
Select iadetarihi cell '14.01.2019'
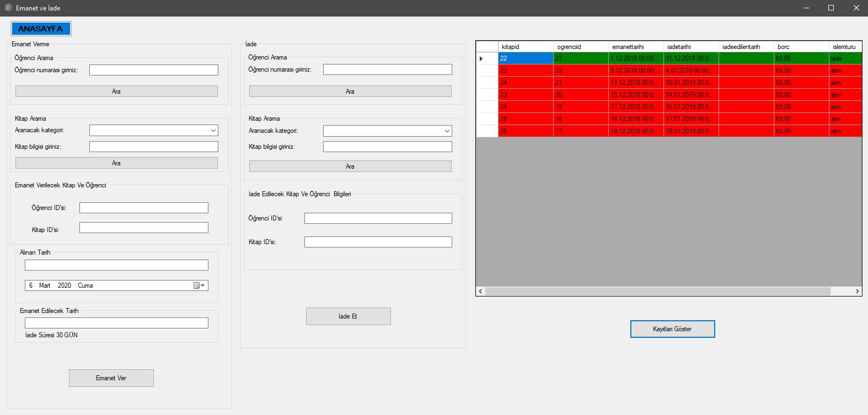[x=691, y=95]
